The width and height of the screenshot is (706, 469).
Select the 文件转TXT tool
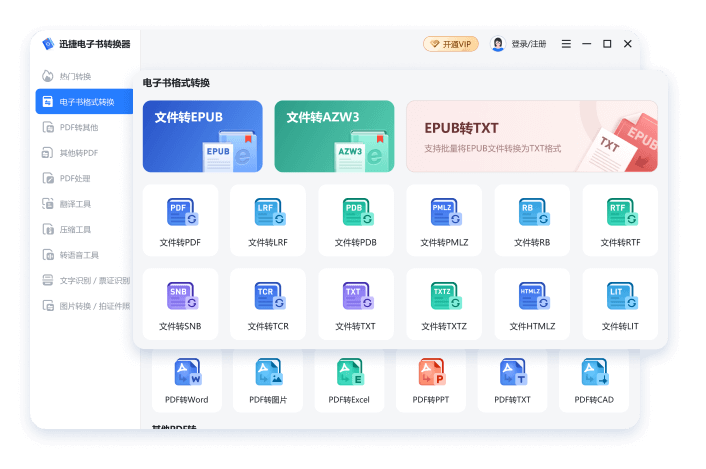click(356, 304)
